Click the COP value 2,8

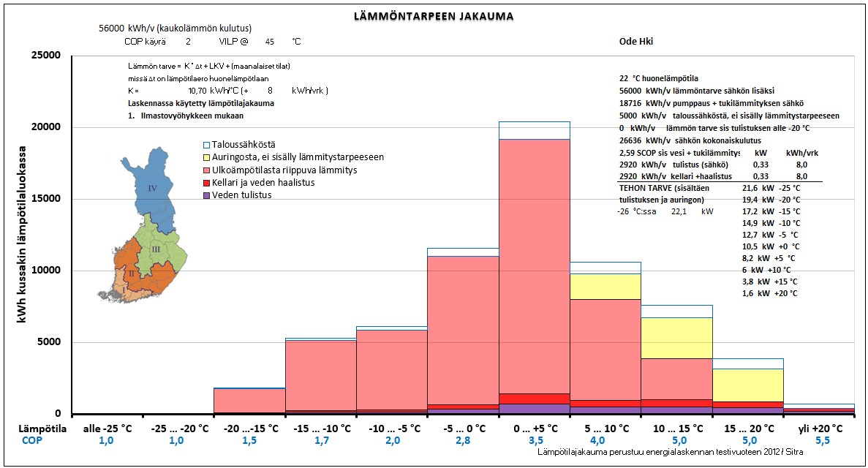point(463,441)
